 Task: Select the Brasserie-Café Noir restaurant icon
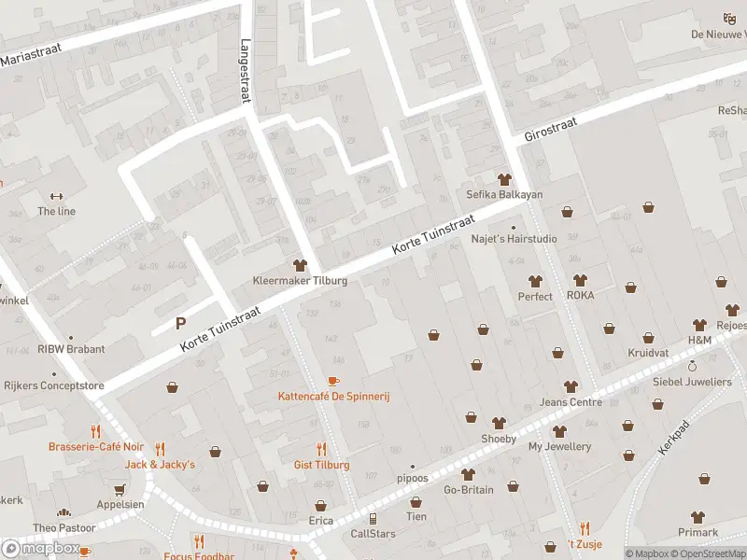[95, 431]
